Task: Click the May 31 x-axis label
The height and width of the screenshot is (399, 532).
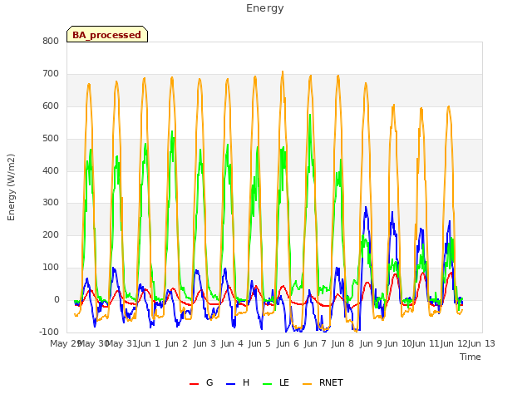Action: pyautogui.click(x=121, y=343)
